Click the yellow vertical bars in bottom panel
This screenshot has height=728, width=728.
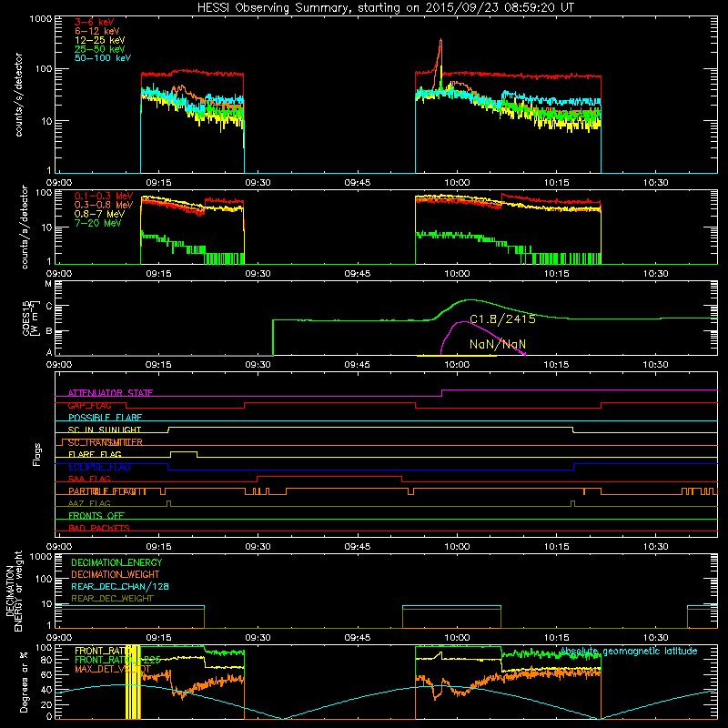[133, 682]
